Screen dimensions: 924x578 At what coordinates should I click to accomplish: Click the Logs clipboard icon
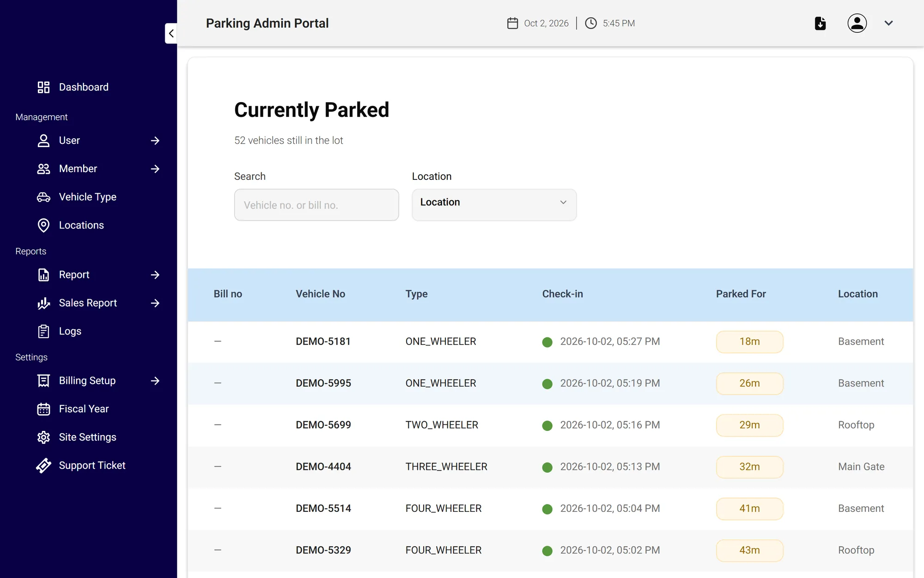[x=43, y=331]
